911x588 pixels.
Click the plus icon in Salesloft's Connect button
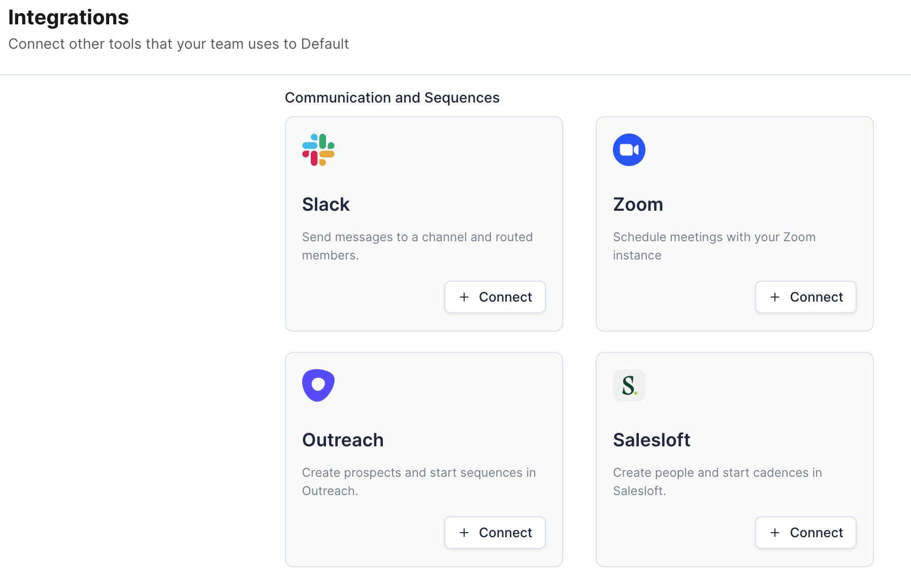[775, 533]
